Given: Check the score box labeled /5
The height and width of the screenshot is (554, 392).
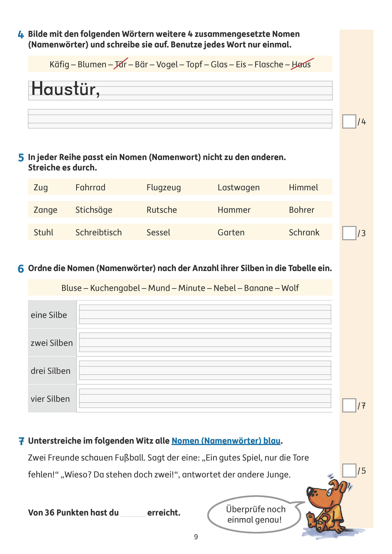Looking at the screenshot, I should [x=349, y=470].
